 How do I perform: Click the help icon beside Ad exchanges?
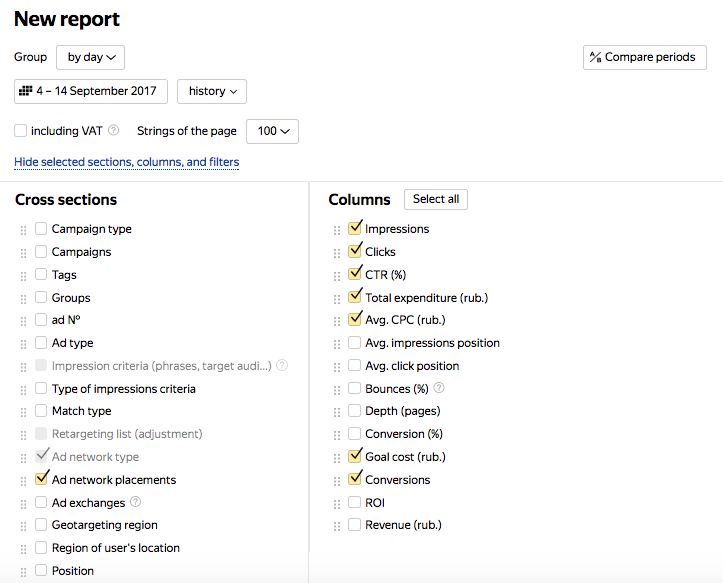[x=136, y=502]
